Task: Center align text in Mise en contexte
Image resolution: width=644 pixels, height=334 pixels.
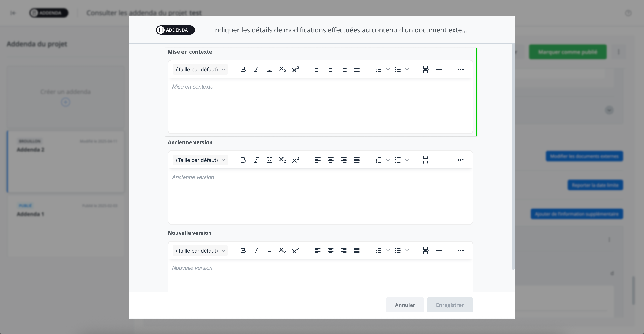Action: [330, 70]
